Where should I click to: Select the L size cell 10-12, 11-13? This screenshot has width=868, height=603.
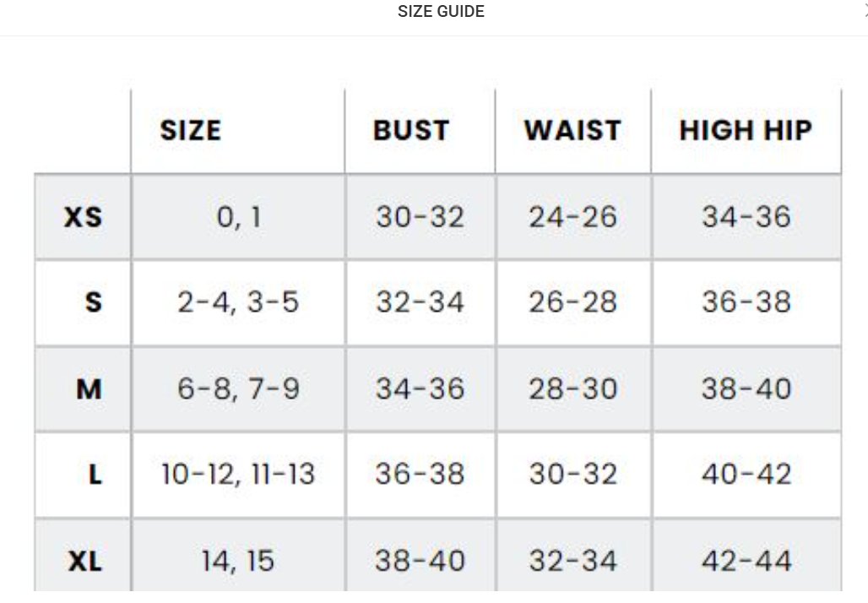pos(238,475)
